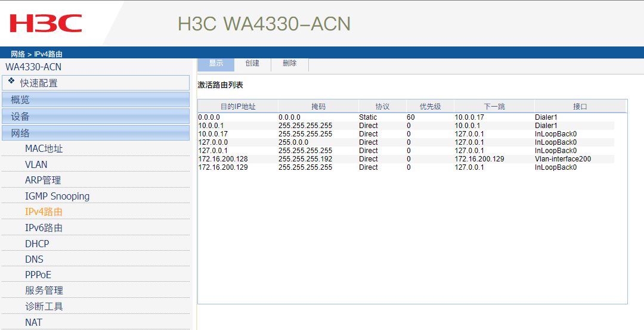Click next hop 172.16.200.129
The image size is (644, 330).
point(479,159)
